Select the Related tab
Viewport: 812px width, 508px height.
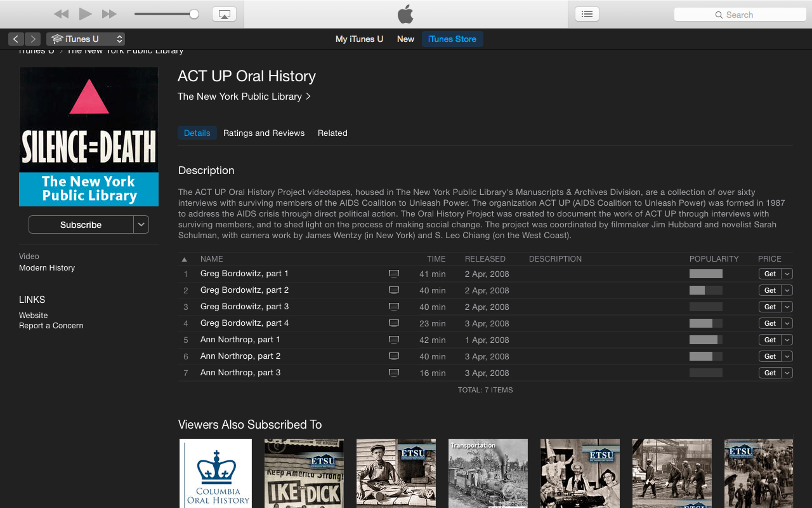[x=332, y=133]
